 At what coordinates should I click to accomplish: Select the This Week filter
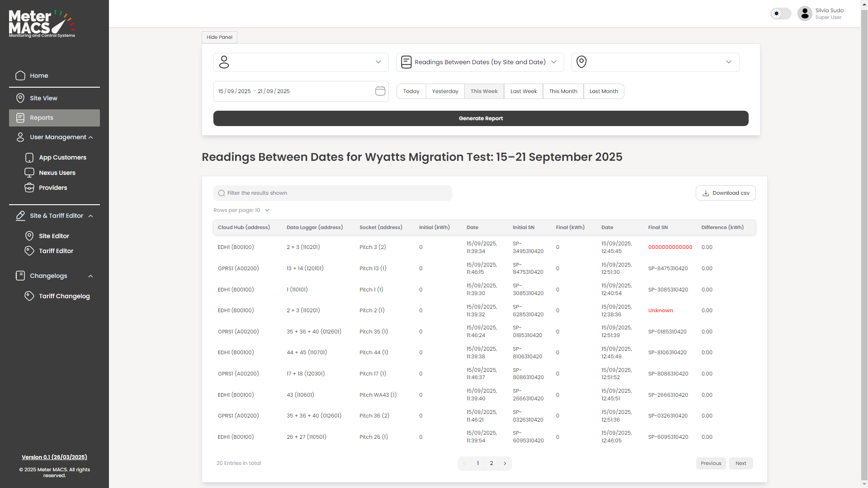point(484,91)
